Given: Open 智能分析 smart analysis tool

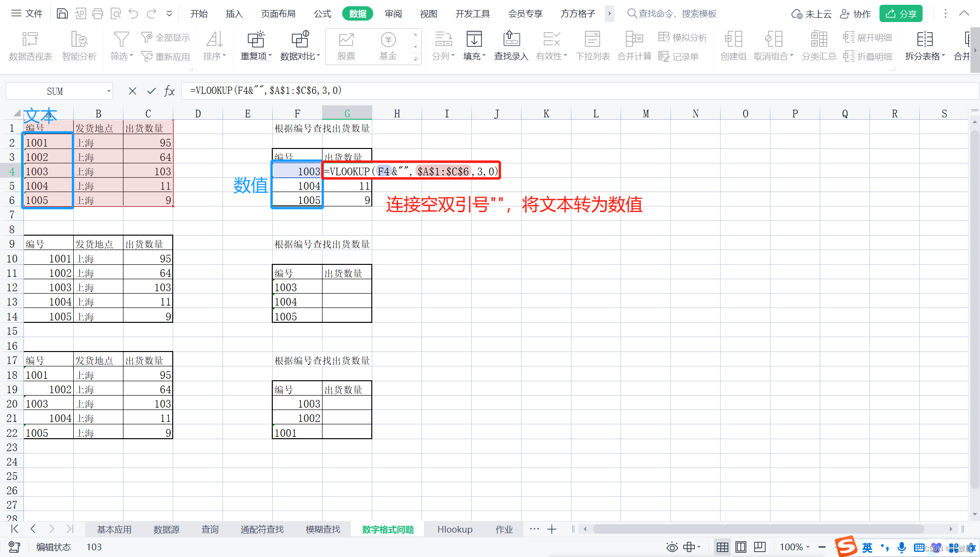Looking at the screenshot, I should [79, 46].
